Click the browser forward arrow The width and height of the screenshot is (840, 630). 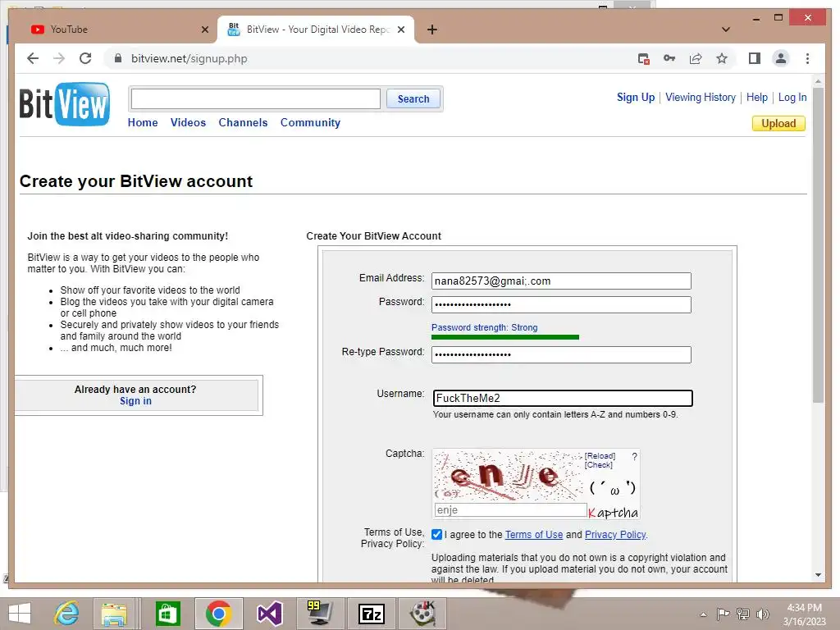(59, 58)
